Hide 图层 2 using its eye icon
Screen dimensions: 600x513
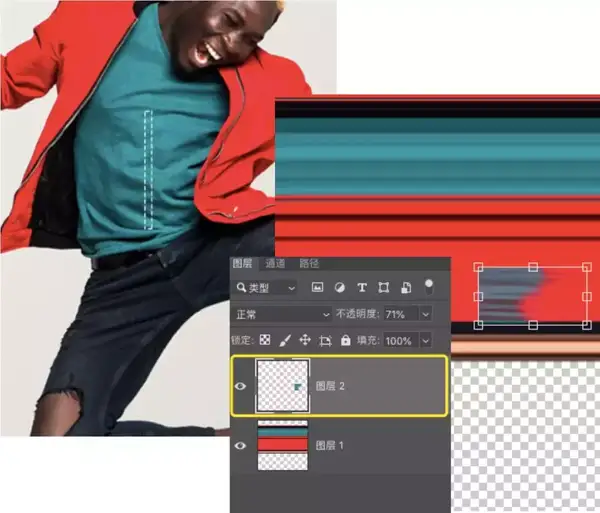[240, 385]
